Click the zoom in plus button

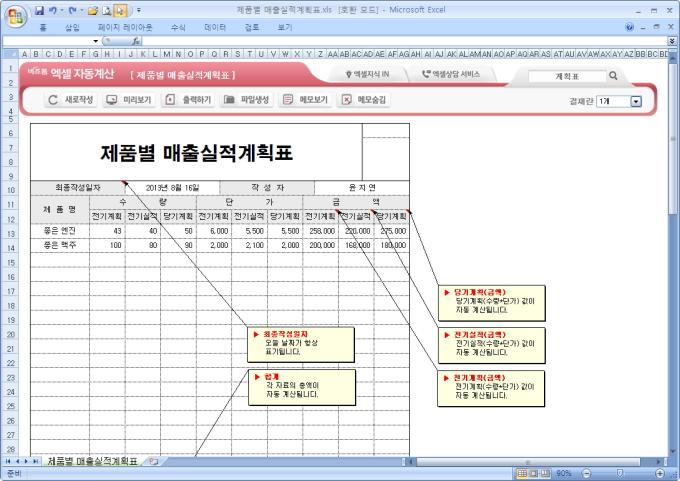click(660, 473)
